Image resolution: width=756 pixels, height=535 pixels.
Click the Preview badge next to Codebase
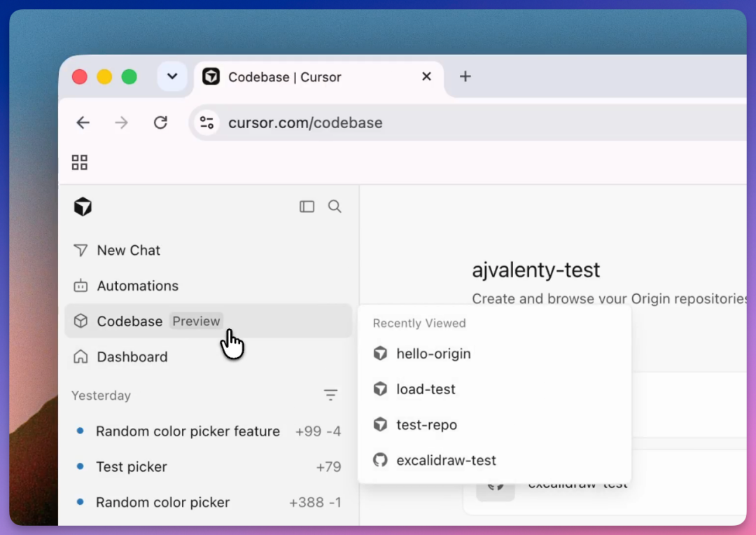click(196, 321)
